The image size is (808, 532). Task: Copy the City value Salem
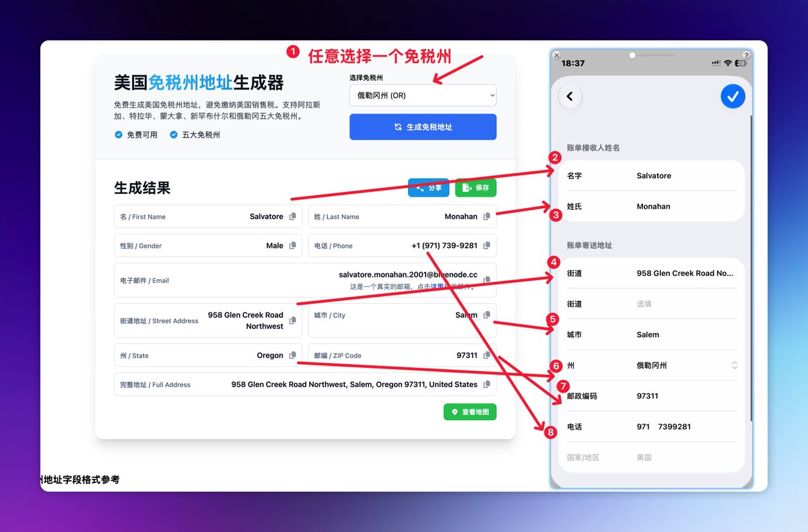[x=487, y=314]
